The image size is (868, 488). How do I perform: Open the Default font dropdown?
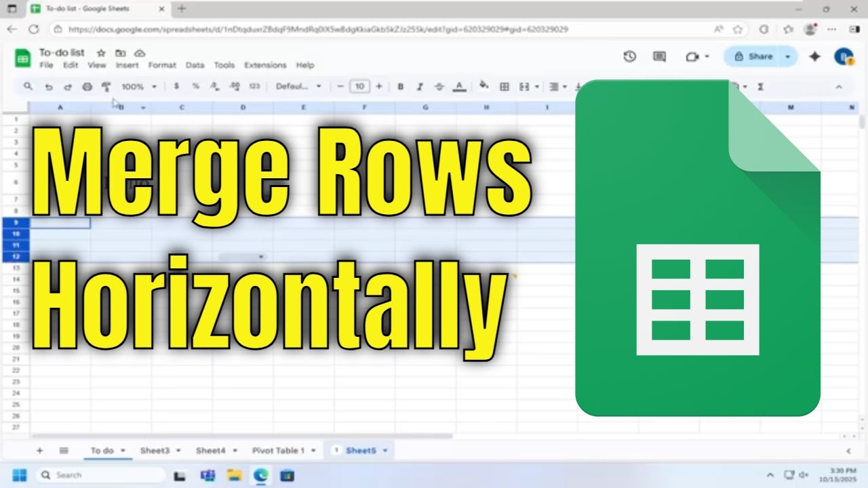click(298, 87)
